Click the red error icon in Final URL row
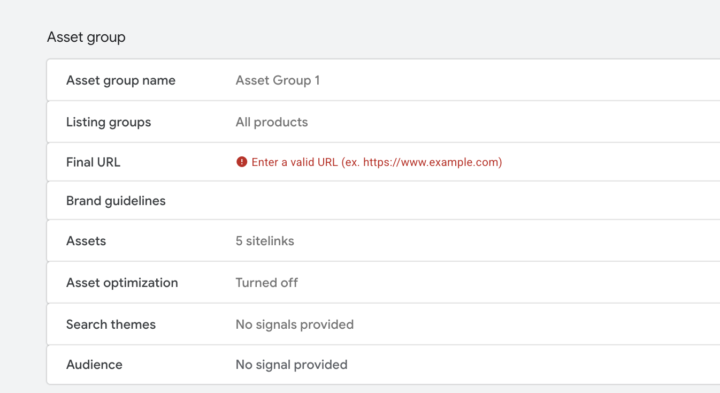 [242, 162]
